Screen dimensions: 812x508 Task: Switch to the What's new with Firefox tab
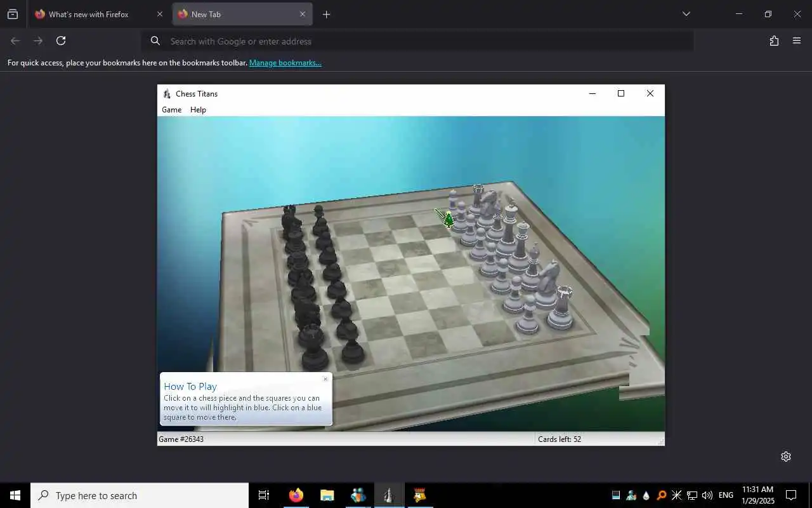(89, 14)
